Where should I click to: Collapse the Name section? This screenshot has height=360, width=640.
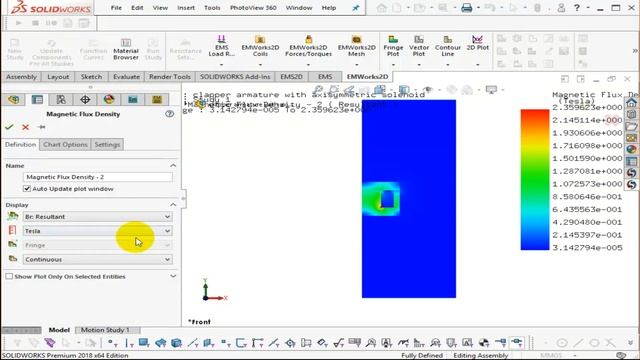click(x=173, y=166)
